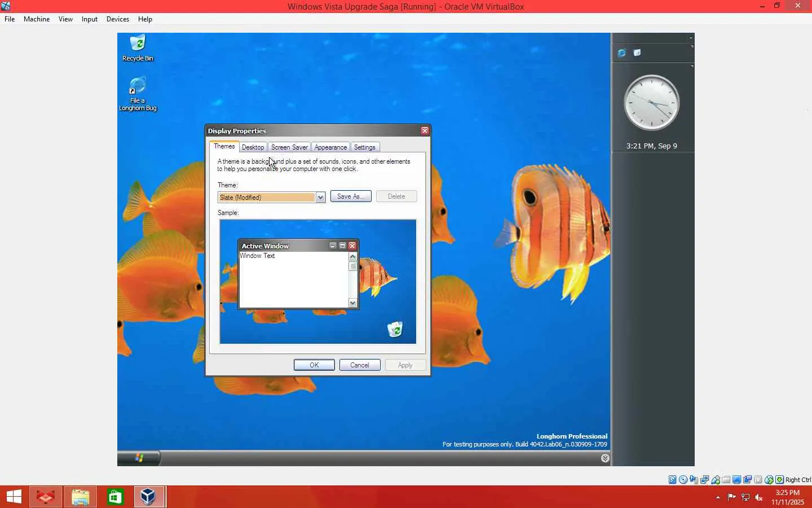Open the Theme dropdown list
The height and width of the screenshot is (508, 812).
point(320,197)
